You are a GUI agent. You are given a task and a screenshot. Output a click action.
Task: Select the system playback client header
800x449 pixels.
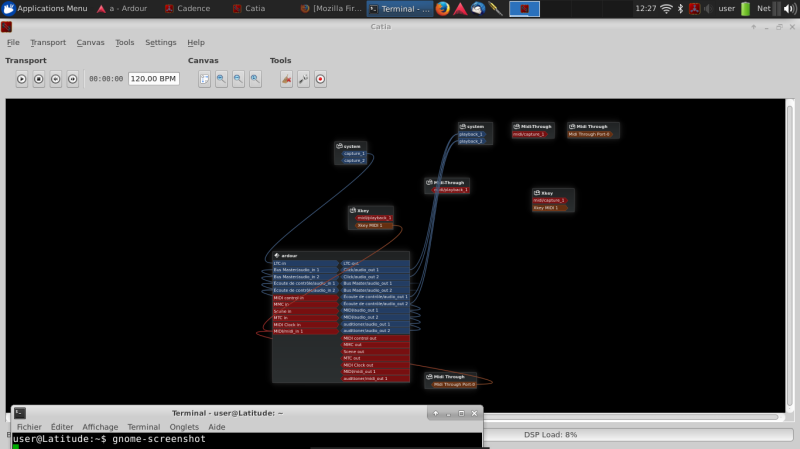475,126
